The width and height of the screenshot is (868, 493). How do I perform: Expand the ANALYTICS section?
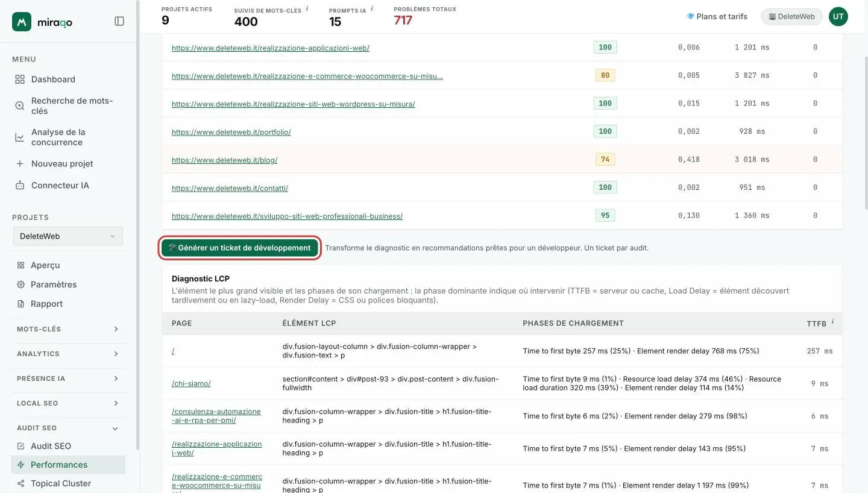(x=68, y=354)
